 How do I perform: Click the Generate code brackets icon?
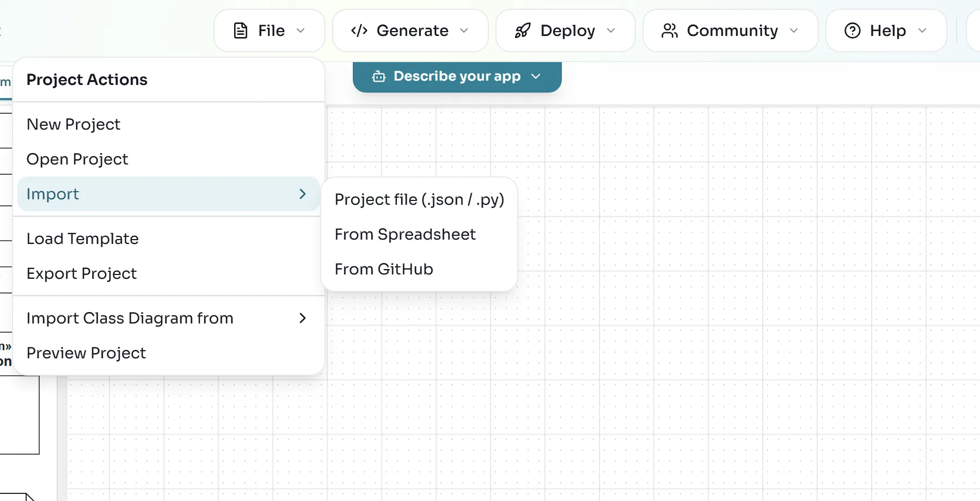pyautogui.click(x=359, y=30)
